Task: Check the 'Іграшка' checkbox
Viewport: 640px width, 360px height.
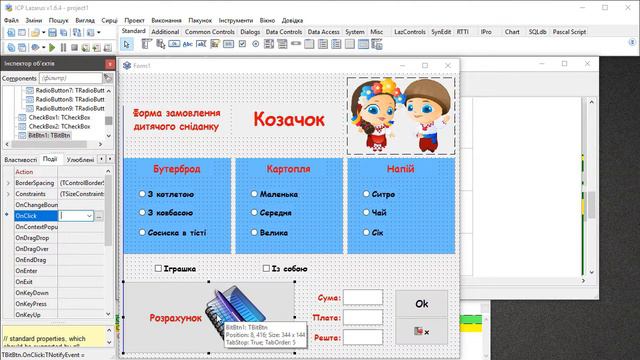Action: [x=158, y=269]
